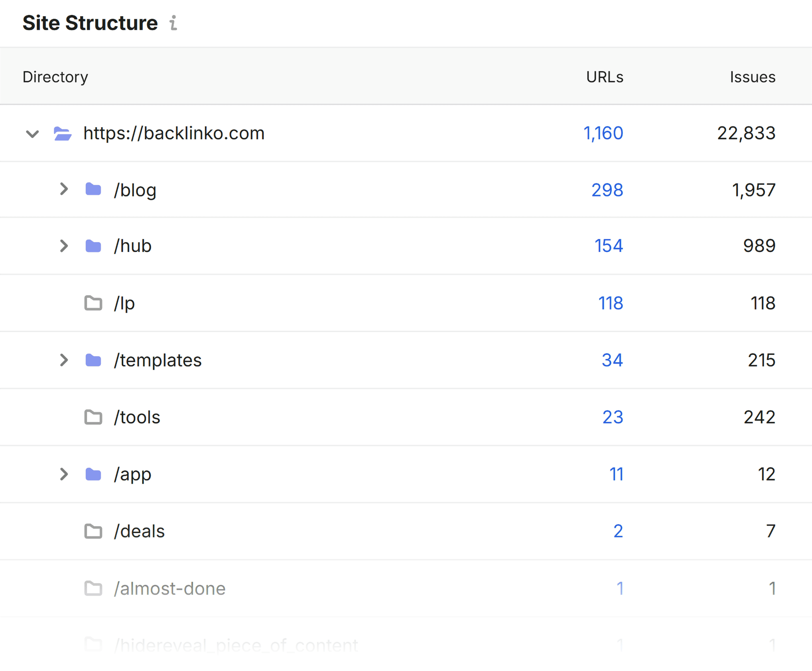Click the 989 issues value for /hub
The height and width of the screenshot is (671, 812).
759,246
